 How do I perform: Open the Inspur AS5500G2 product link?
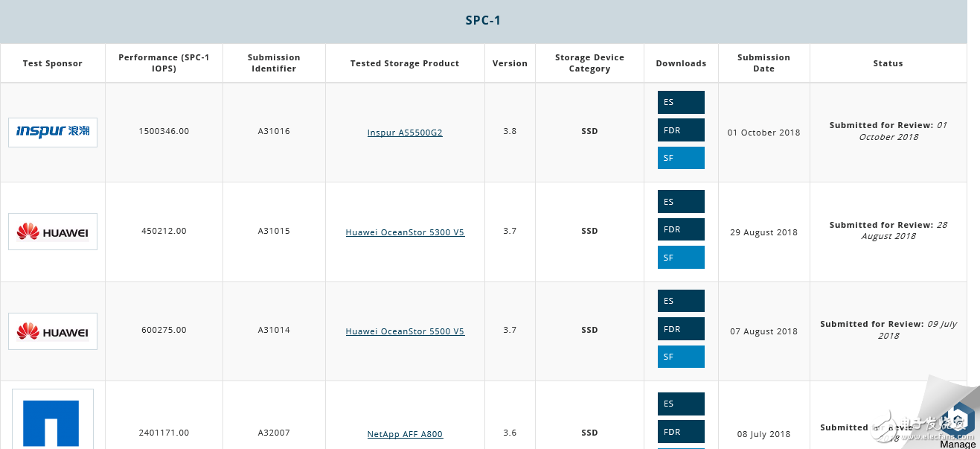pos(405,133)
